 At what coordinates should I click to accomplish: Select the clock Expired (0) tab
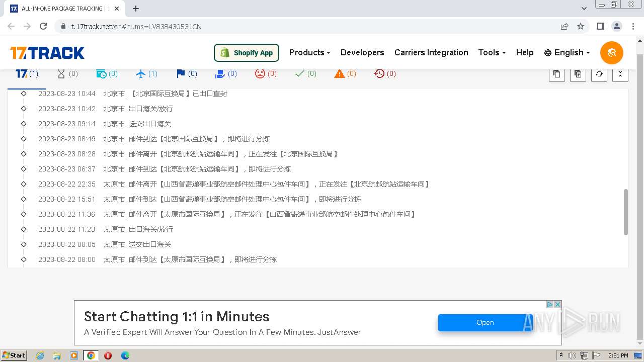[385, 73]
